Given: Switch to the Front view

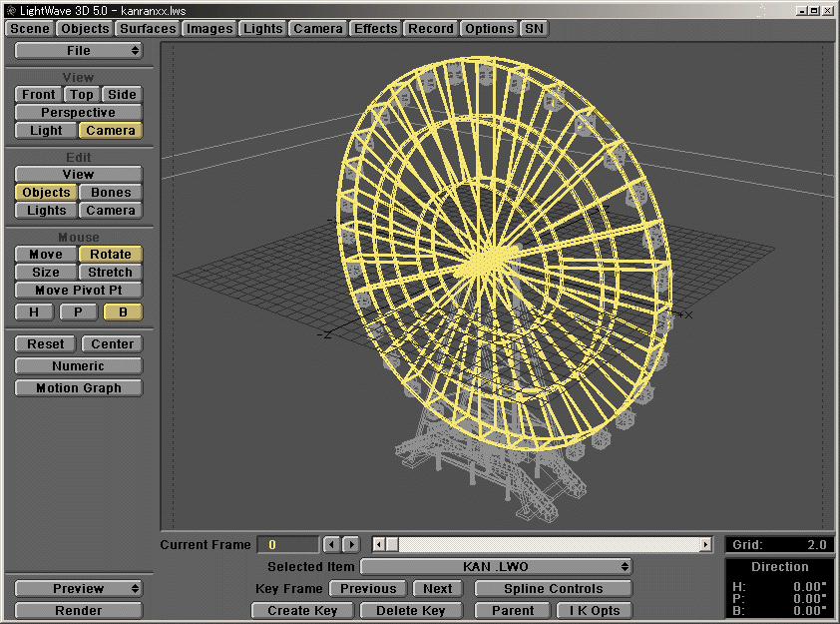Looking at the screenshot, I should [x=37, y=93].
